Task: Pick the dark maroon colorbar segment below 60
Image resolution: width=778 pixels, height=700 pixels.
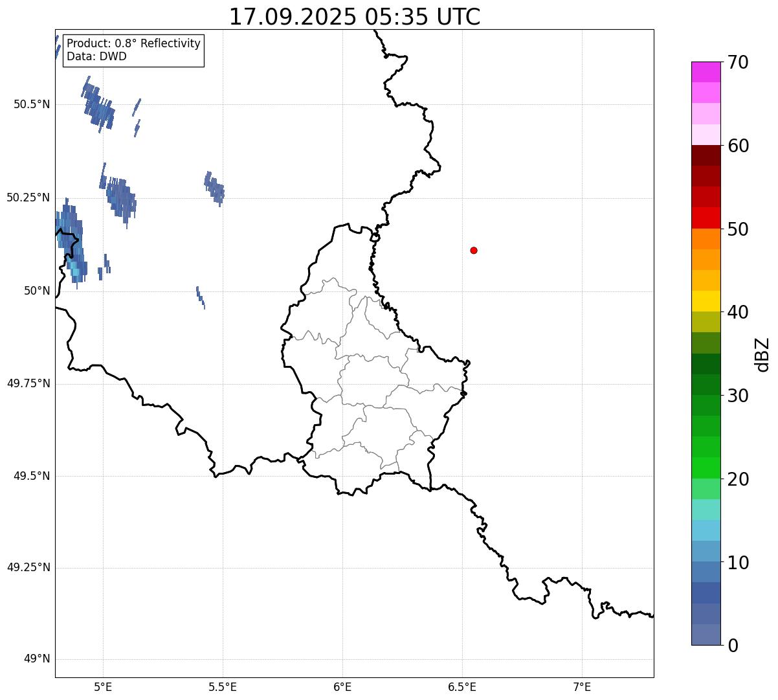Action: 706,155
